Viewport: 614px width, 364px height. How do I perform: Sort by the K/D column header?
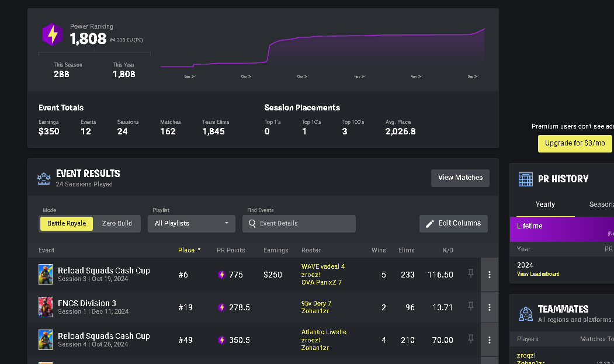click(x=448, y=250)
